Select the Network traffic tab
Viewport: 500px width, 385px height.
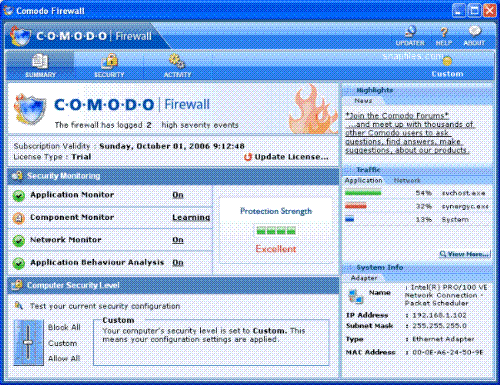click(x=407, y=180)
